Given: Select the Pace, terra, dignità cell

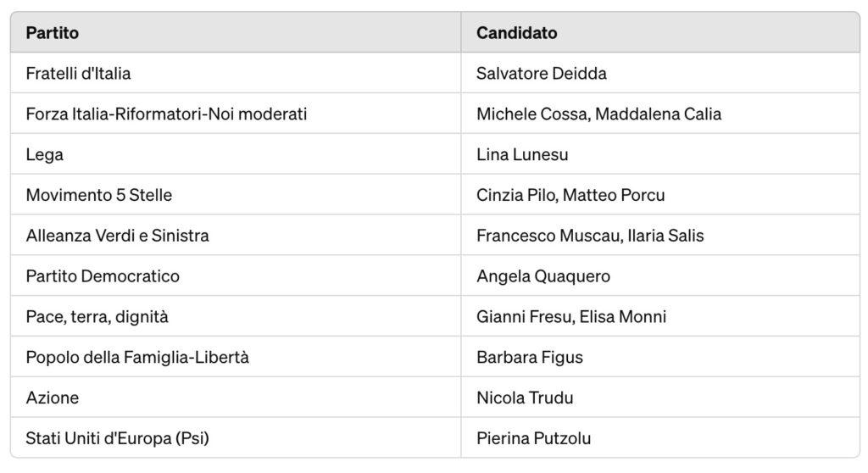Looking at the screenshot, I should pos(97,317).
